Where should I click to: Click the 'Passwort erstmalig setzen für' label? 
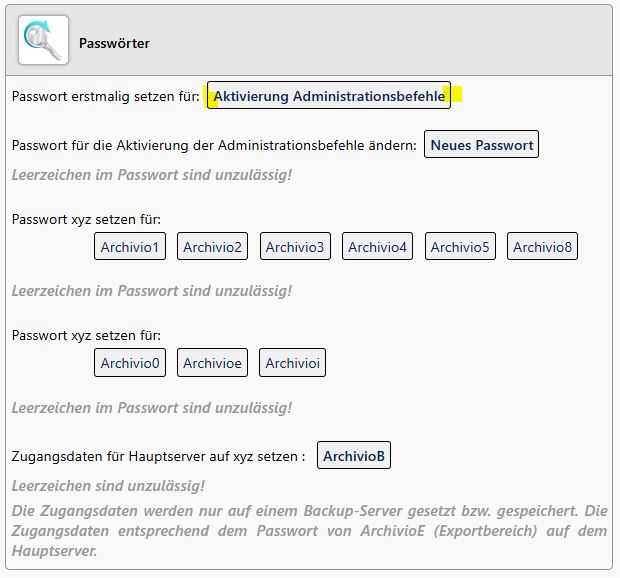click(106, 97)
